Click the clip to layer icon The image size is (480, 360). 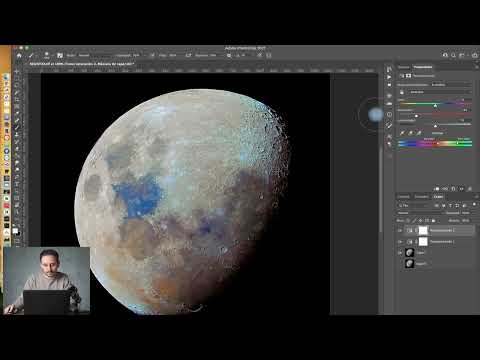(x=437, y=189)
